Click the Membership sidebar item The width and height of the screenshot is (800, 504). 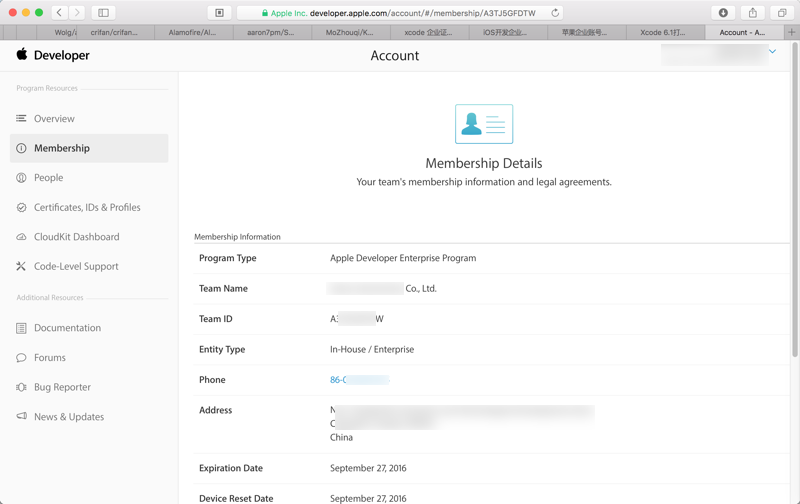pyautogui.click(x=89, y=148)
